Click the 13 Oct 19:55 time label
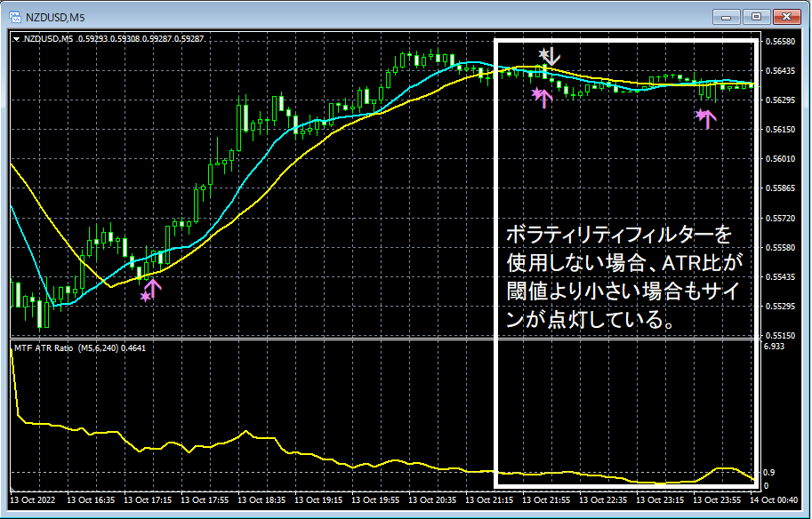This screenshot has height=519, width=812. pos(375,500)
